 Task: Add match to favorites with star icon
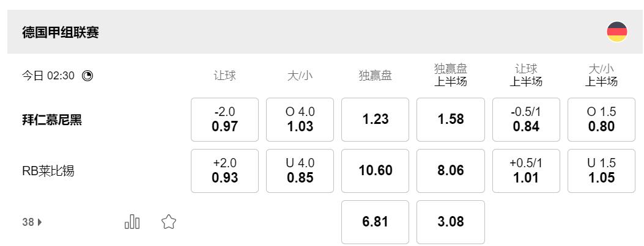(x=169, y=222)
